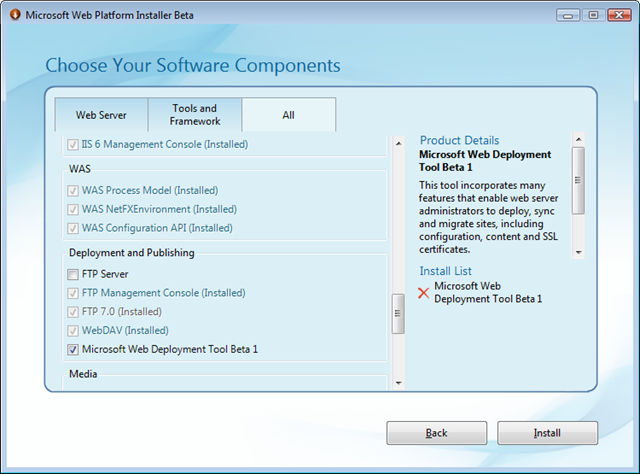This screenshot has width=640, height=474.
Task: Check the FTP Server checkbox
Action: (x=73, y=274)
